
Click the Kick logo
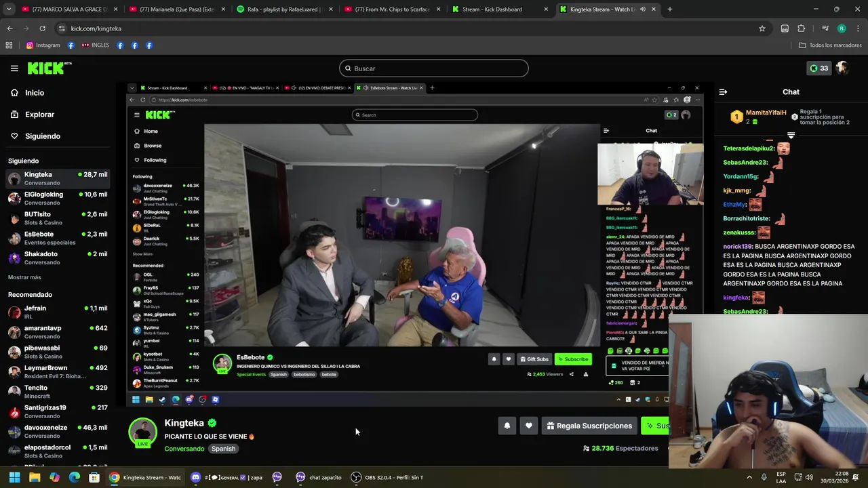50,68
